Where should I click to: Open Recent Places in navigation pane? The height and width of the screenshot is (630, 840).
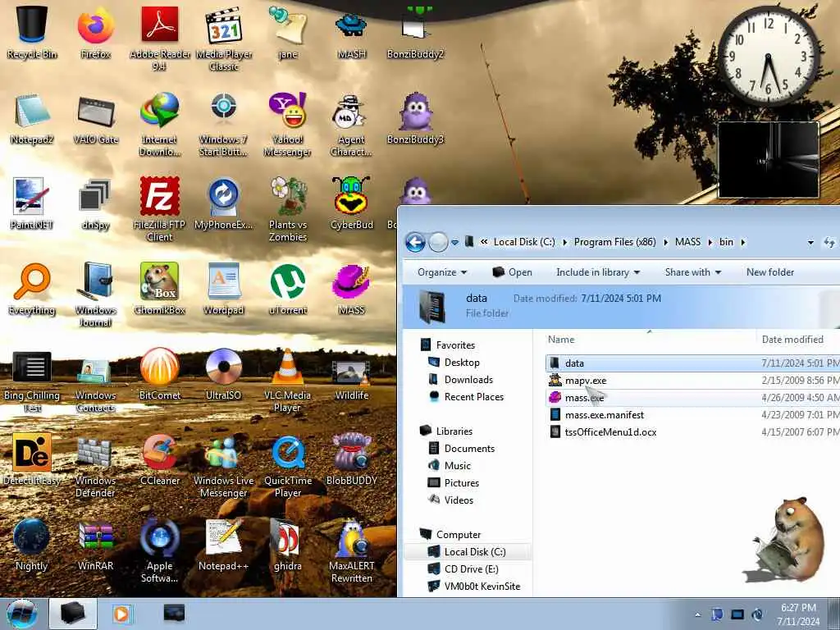pyautogui.click(x=474, y=397)
